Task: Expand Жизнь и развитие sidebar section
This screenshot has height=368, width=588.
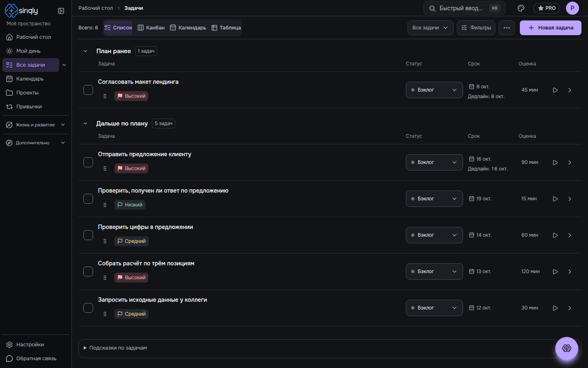Action: click(x=36, y=125)
